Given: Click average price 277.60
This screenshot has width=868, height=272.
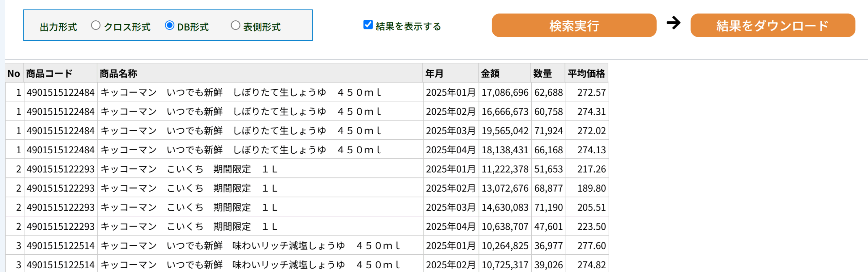Looking at the screenshot, I should tap(587, 246).
